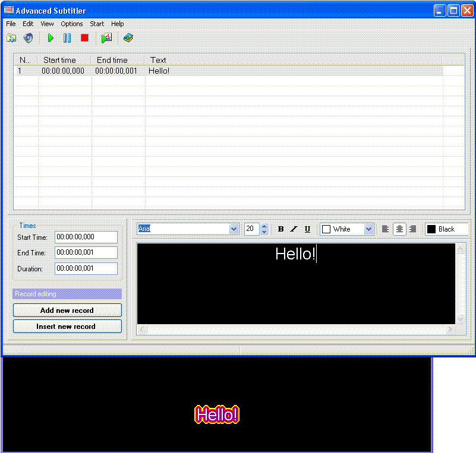
Task: Open the Start menu item
Action: [x=96, y=24]
